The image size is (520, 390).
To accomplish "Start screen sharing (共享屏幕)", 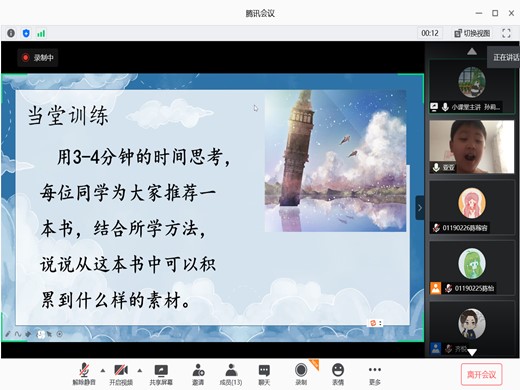I will (161, 374).
